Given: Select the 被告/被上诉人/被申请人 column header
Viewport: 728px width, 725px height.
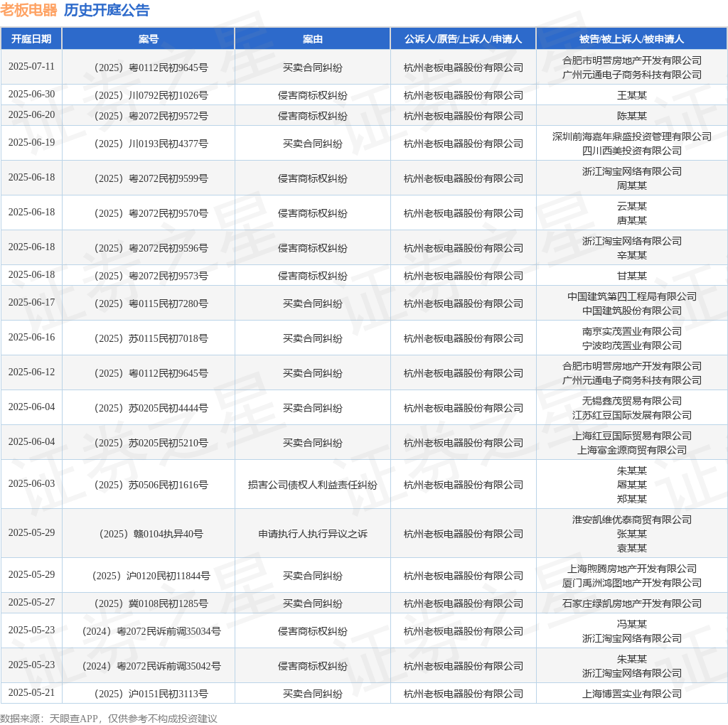Looking at the screenshot, I should (x=632, y=39).
